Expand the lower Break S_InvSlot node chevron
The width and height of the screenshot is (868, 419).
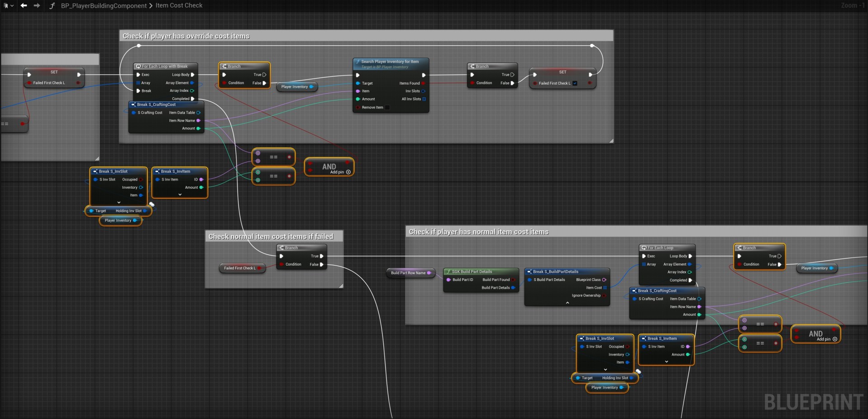pyautogui.click(x=605, y=370)
